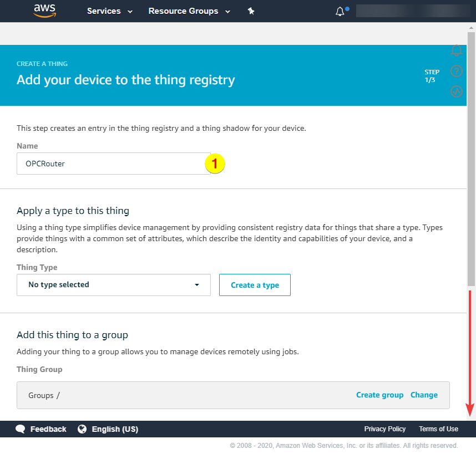Click Change next to Groups
The image size is (476, 454).
(x=424, y=395)
